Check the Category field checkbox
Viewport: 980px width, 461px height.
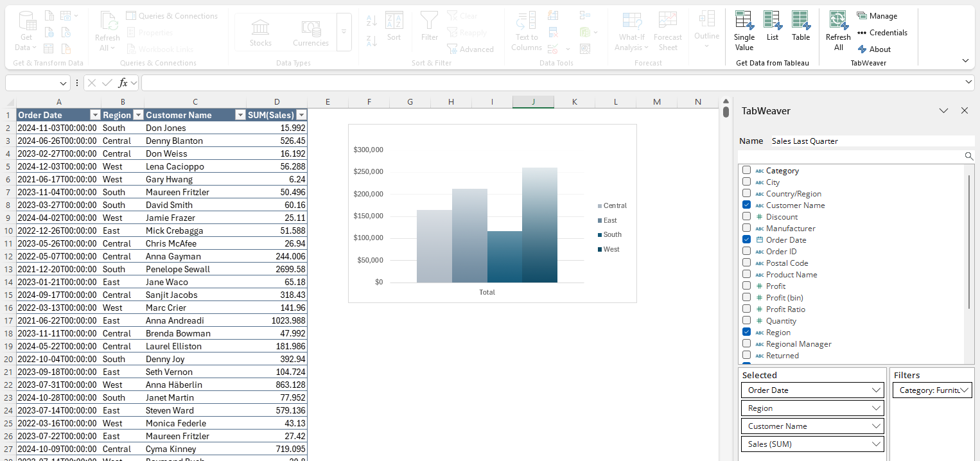pos(746,171)
